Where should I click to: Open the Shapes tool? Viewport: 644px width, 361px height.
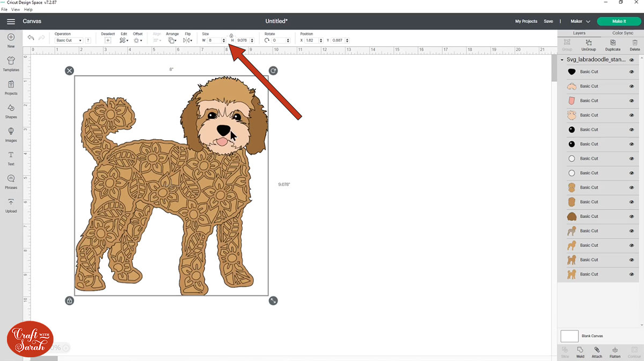click(x=11, y=110)
